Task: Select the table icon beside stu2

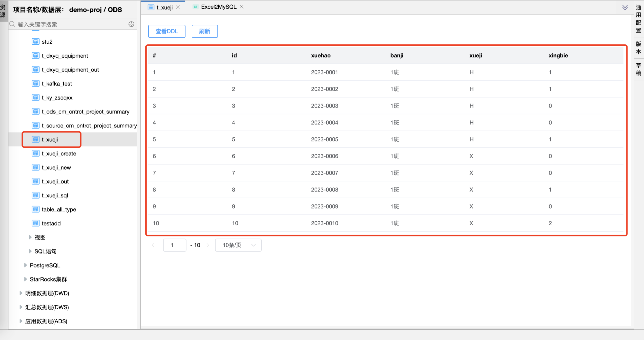Action: (x=36, y=42)
